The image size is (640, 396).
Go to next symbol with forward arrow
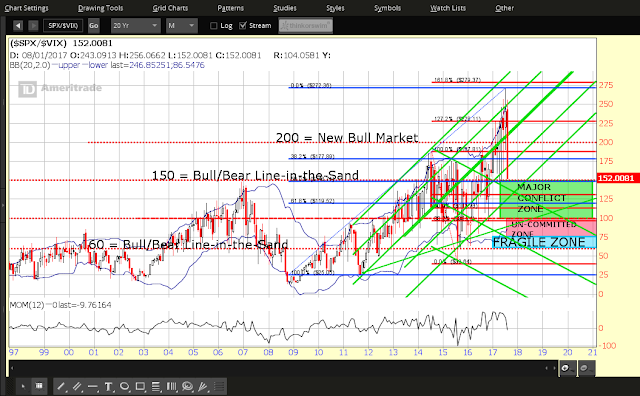(x=33, y=26)
